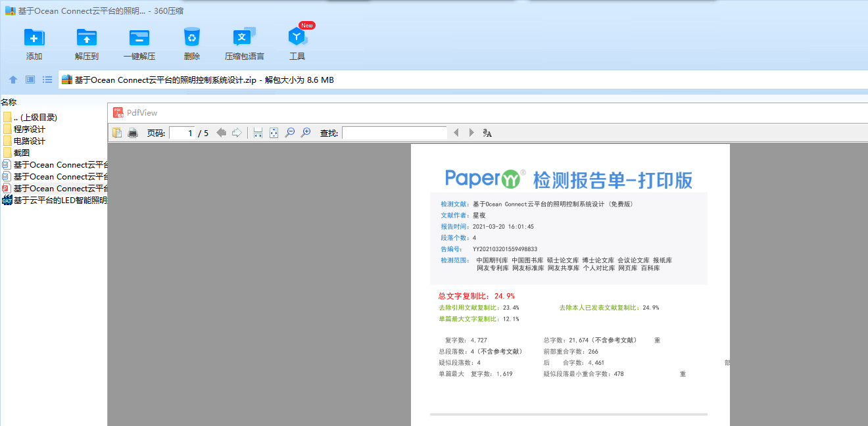Click the 一键解压 one-click extract icon
This screenshot has height=426, width=868.
(139, 37)
